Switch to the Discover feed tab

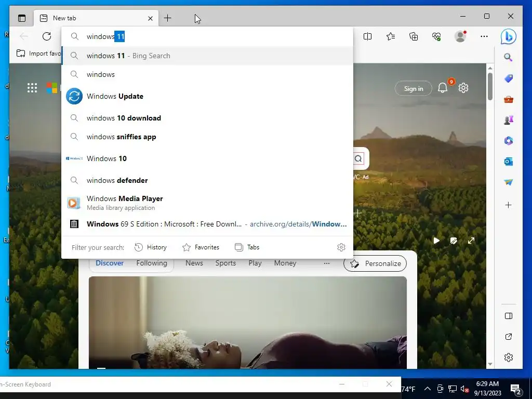pos(110,263)
